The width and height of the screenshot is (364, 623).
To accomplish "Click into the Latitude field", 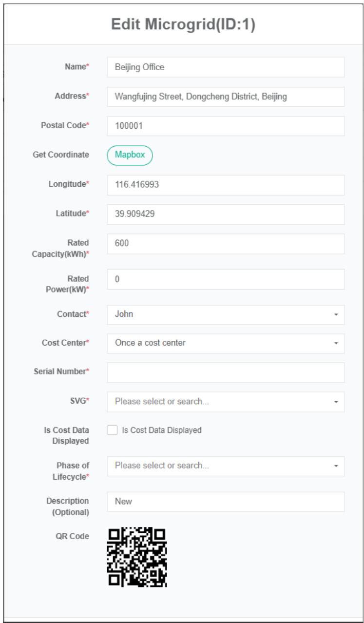I will [225, 214].
